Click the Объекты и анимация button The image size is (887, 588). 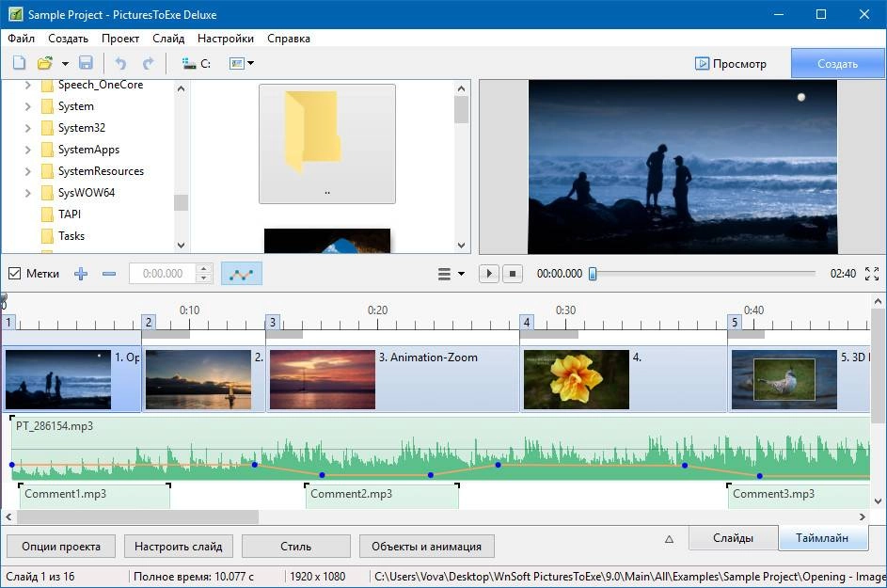426,546
